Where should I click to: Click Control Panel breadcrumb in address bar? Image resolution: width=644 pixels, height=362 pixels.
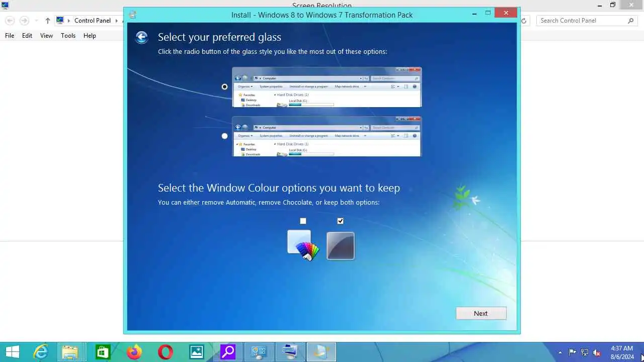point(92,21)
